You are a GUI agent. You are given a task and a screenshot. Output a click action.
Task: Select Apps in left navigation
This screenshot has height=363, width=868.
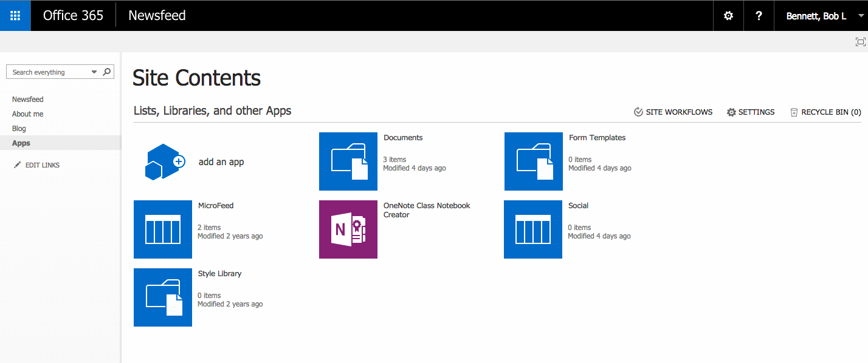21,143
